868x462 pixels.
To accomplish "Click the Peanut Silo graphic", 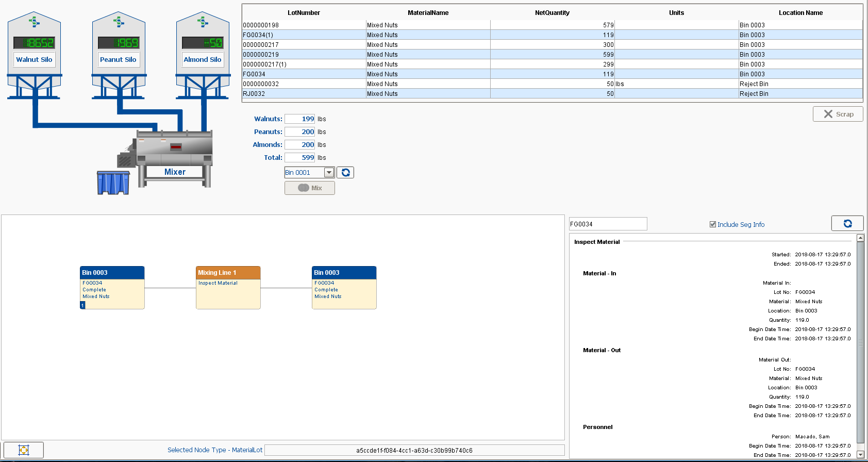I will (x=119, y=54).
